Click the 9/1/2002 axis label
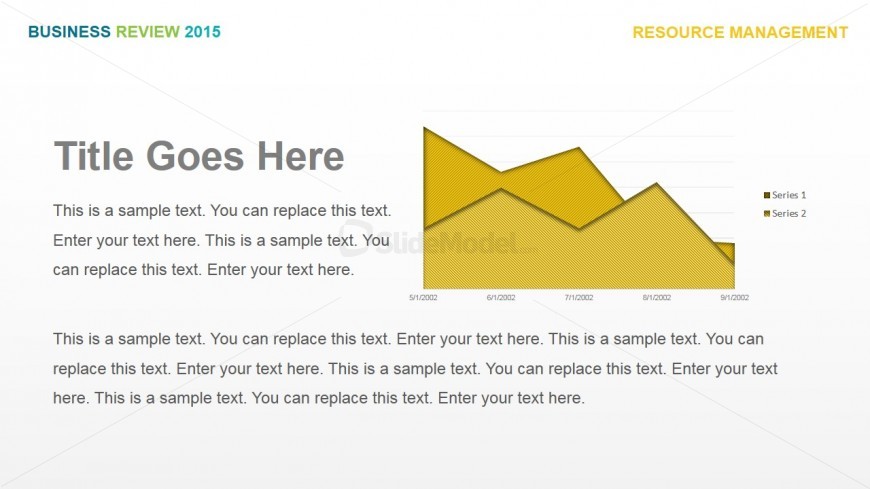 (x=735, y=298)
